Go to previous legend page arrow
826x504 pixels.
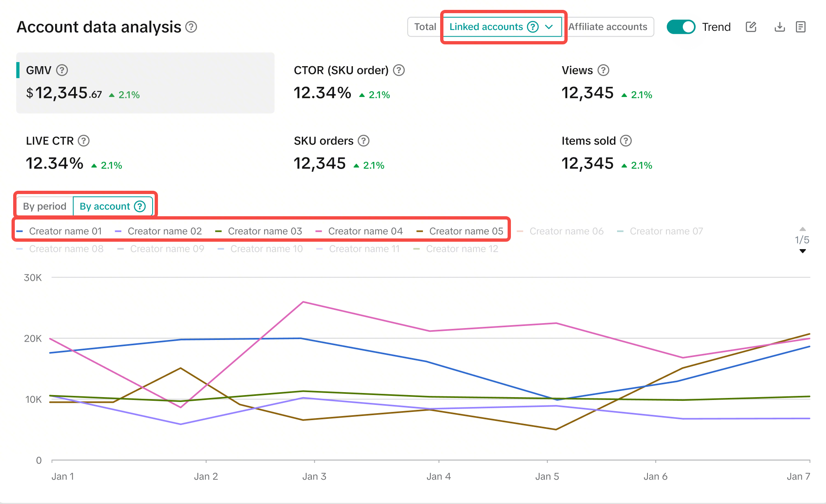tap(802, 229)
